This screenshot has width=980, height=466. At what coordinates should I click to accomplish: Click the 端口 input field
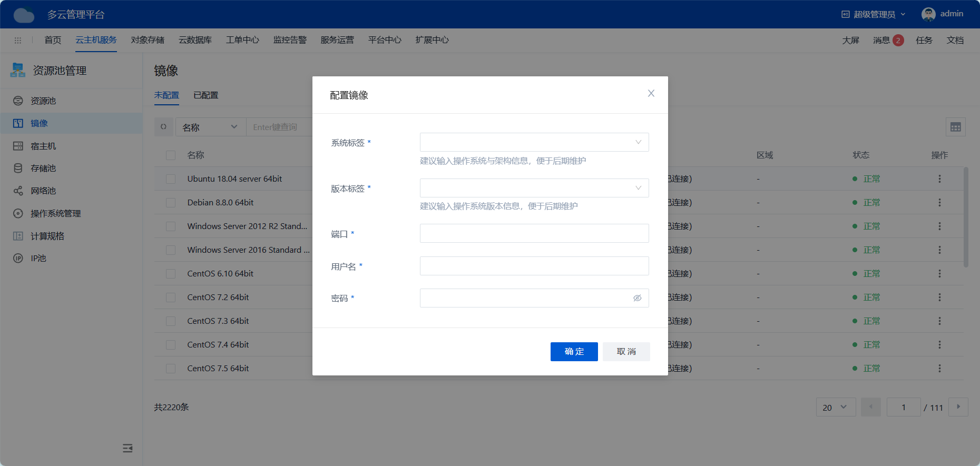pos(534,233)
